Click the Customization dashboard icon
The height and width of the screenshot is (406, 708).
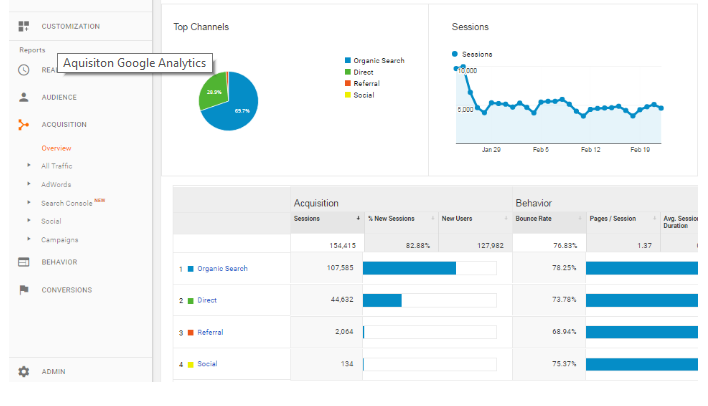24,25
